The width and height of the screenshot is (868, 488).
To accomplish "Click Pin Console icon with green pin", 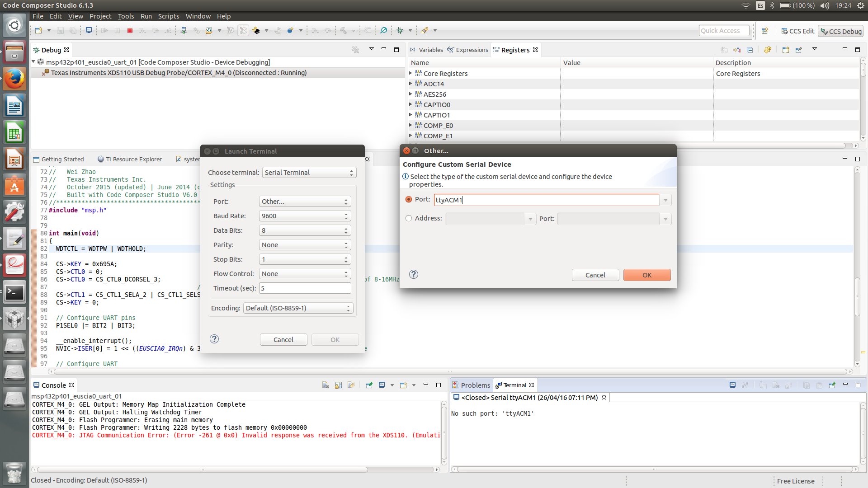I will click(369, 385).
